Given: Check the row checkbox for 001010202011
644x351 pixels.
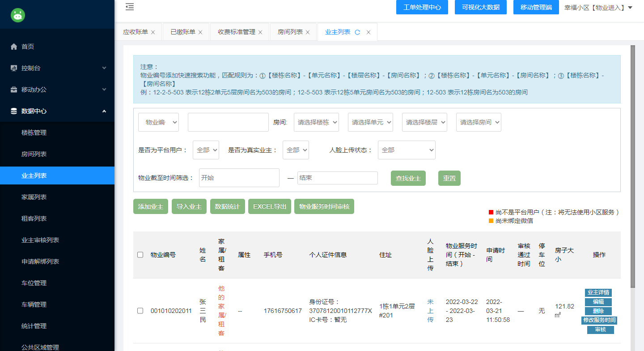Looking at the screenshot, I should (x=140, y=311).
